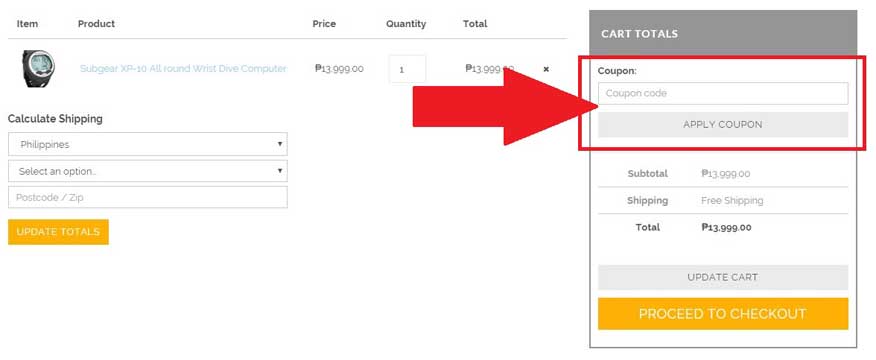Select the Product column header
The height and width of the screenshot is (360, 876).
click(x=96, y=24)
